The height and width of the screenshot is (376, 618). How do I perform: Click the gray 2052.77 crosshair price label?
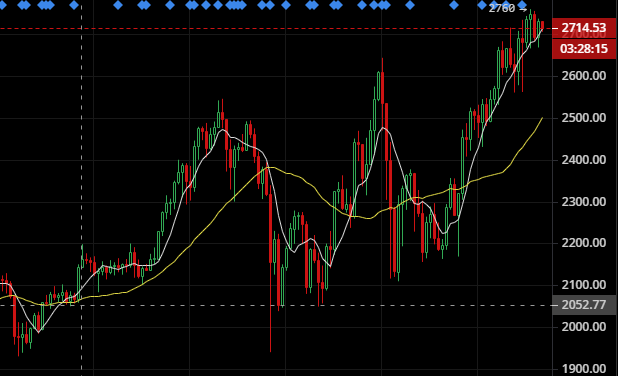coord(584,305)
